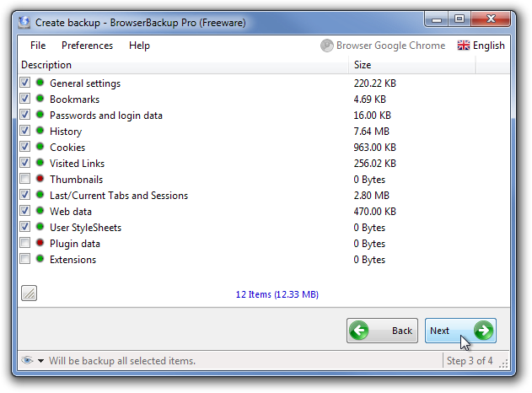This screenshot has height=393, width=532.
Task: Click green status dot for Last/Current Tabs and Sessions
Action: click(x=40, y=195)
